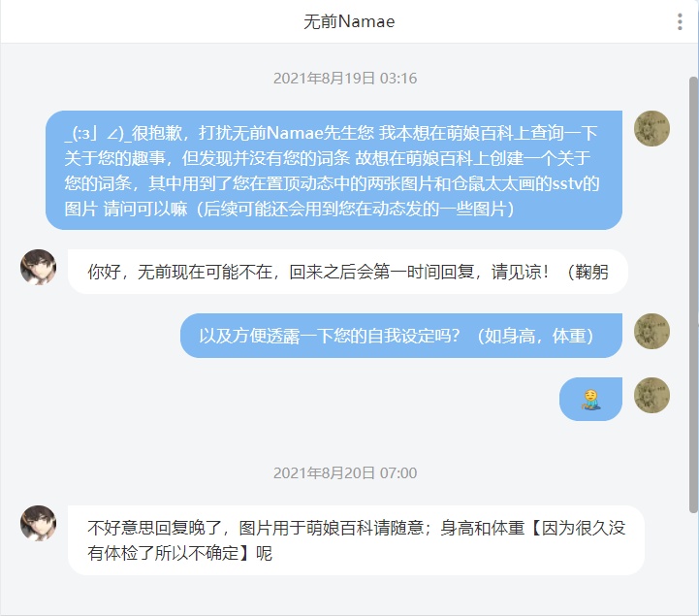Click sender avatar beside 自我设定 question
This screenshot has width=699, height=616.
pos(651,331)
